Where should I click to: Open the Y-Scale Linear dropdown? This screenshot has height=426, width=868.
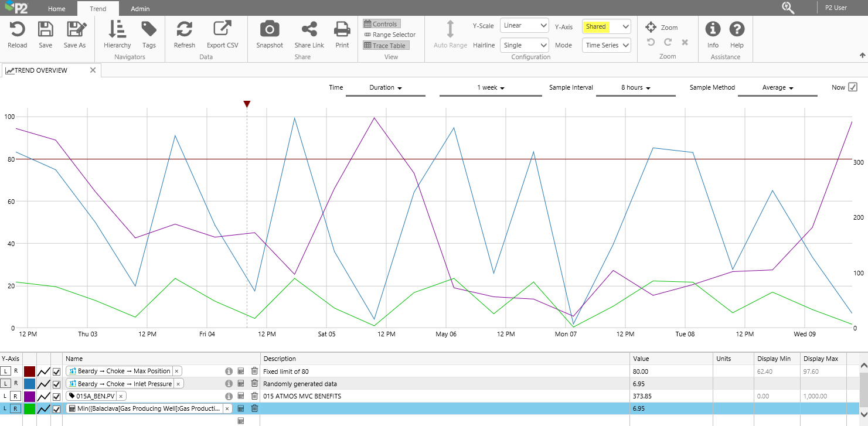coord(524,26)
